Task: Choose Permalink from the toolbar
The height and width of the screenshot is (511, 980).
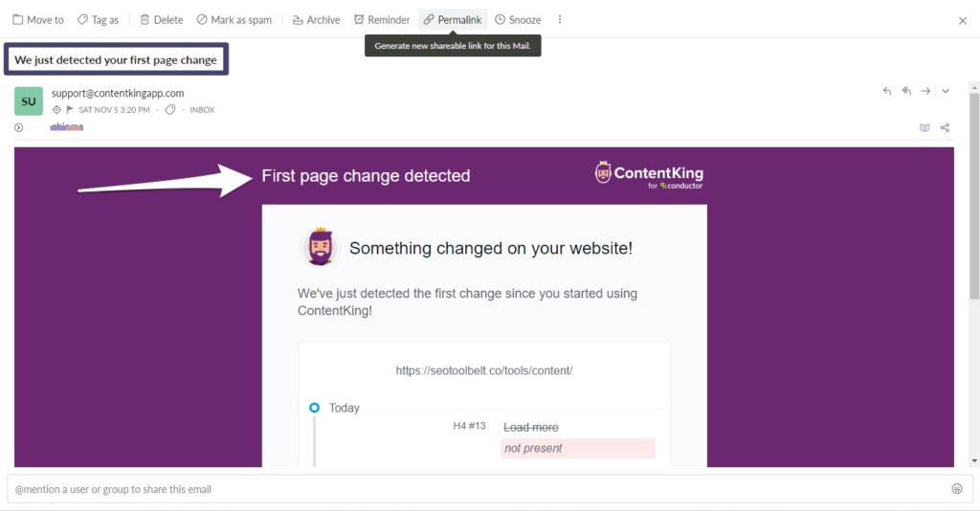Action: tap(453, 20)
